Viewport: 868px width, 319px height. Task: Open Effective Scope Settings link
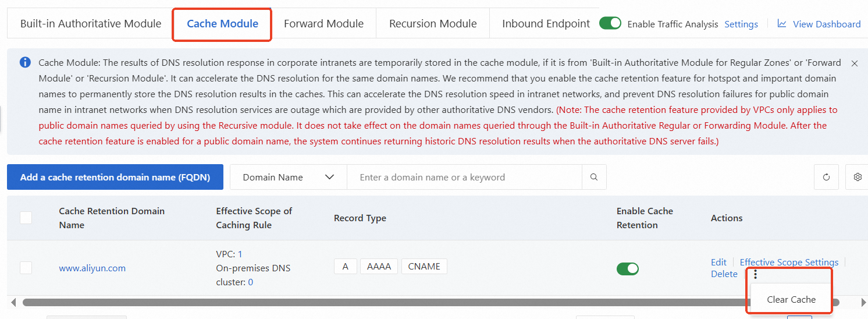[789, 262]
